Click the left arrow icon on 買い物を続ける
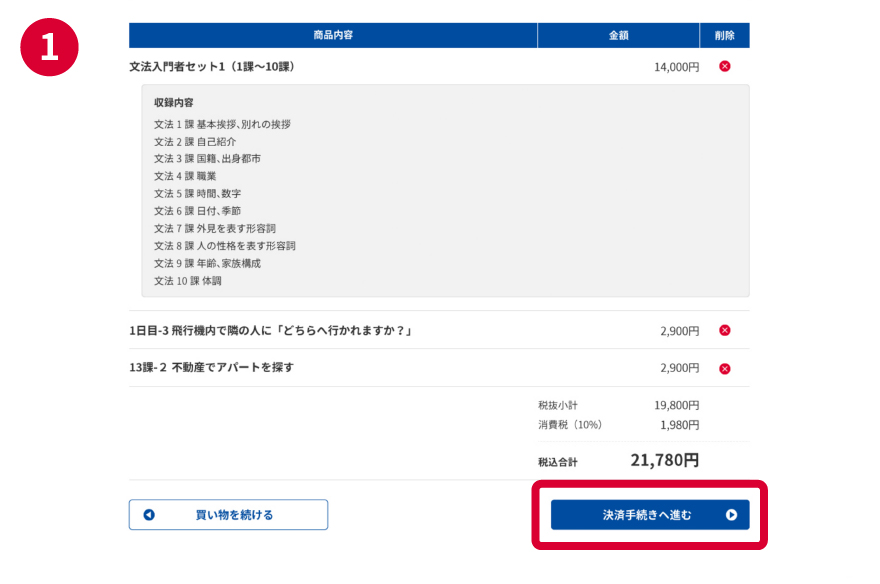 click(149, 515)
